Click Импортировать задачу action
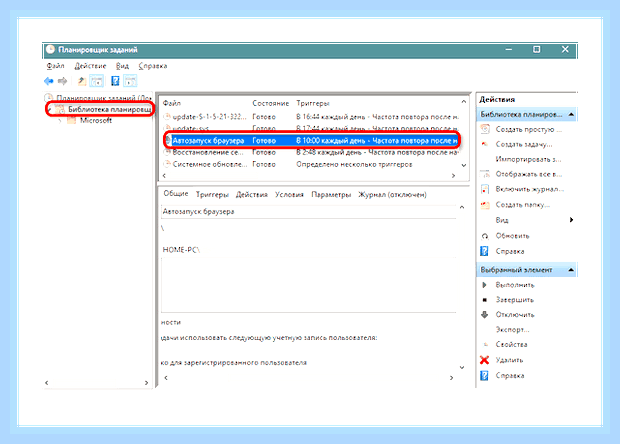Image resolution: width=620 pixels, height=444 pixels. coord(528,159)
